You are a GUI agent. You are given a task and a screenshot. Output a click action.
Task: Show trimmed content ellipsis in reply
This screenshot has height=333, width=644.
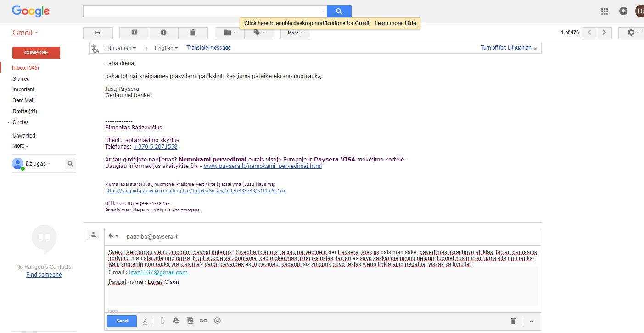coord(113,311)
